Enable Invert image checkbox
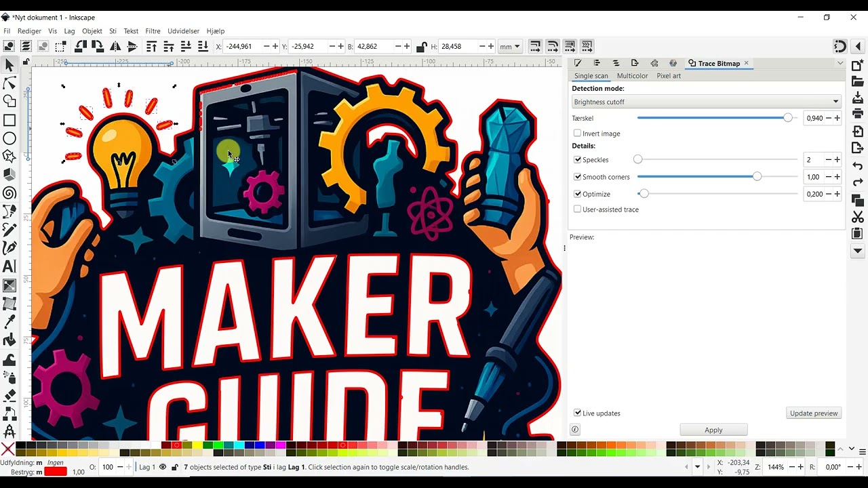Viewport: 868px width, 488px height. (x=578, y=134)
